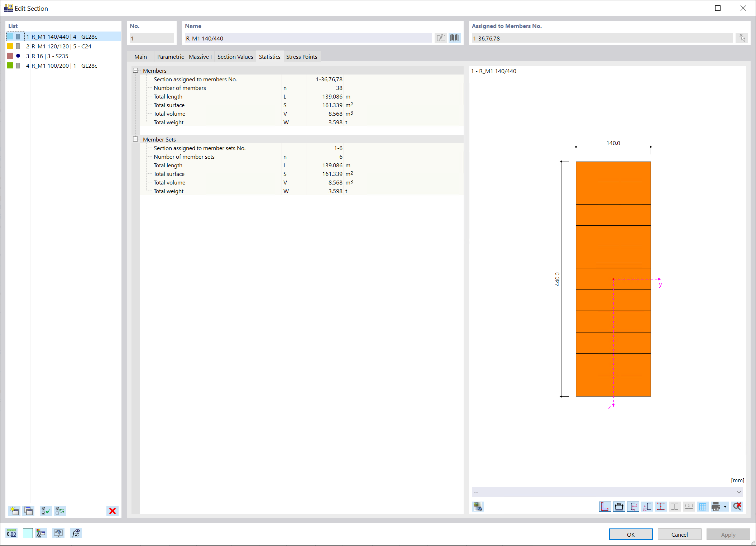Click the OK button
Viewport: 756px width, 546px height.
point(631,534)
